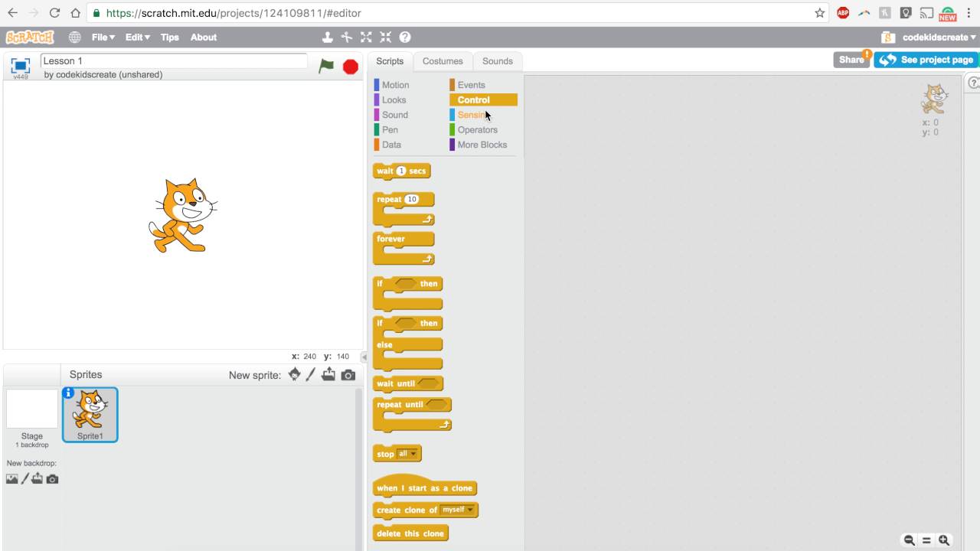This screenshot has width=980, height=551.
Task: Upload backdrop from file
Action: coord(38,479)
